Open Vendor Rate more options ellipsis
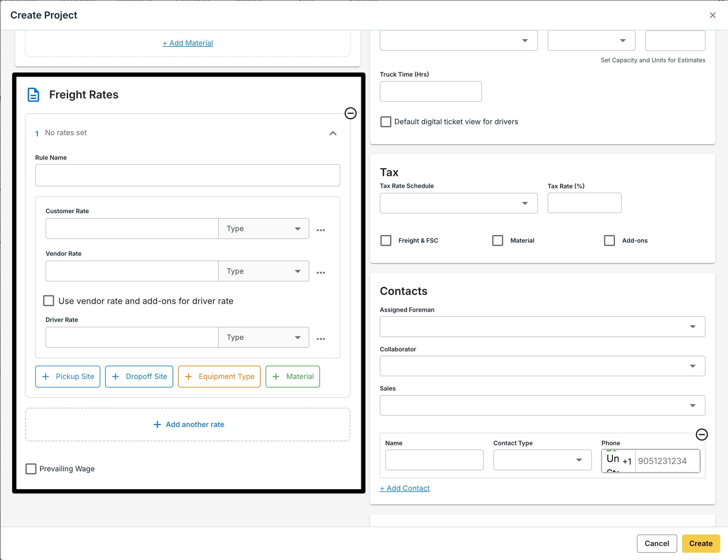 tap(321, 272)
